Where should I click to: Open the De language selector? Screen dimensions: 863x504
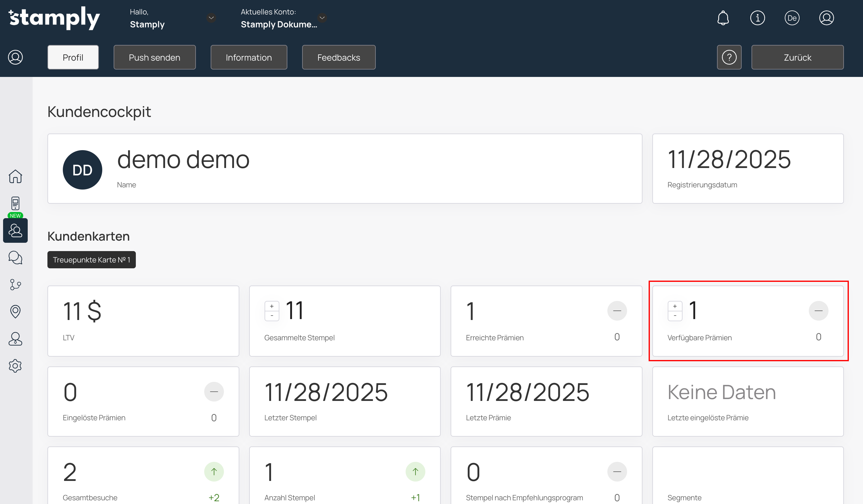[x=792, y=18]
